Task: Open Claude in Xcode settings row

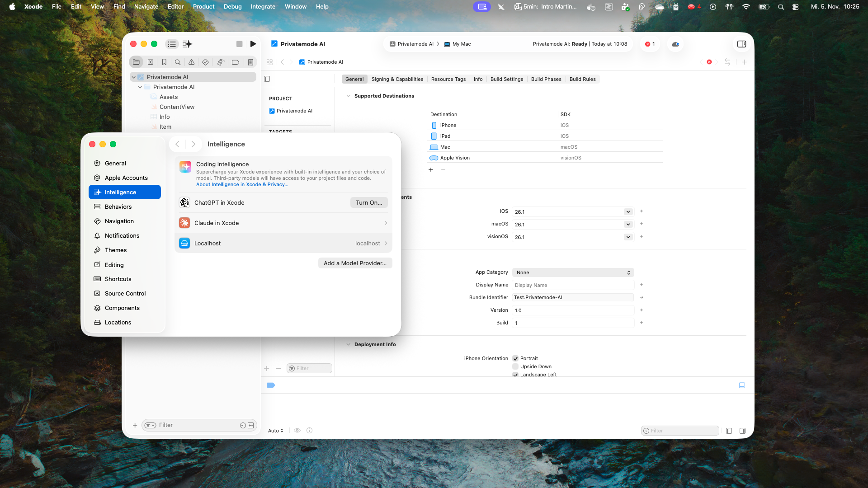Action: pyautogui.click(x=283, y=223)
